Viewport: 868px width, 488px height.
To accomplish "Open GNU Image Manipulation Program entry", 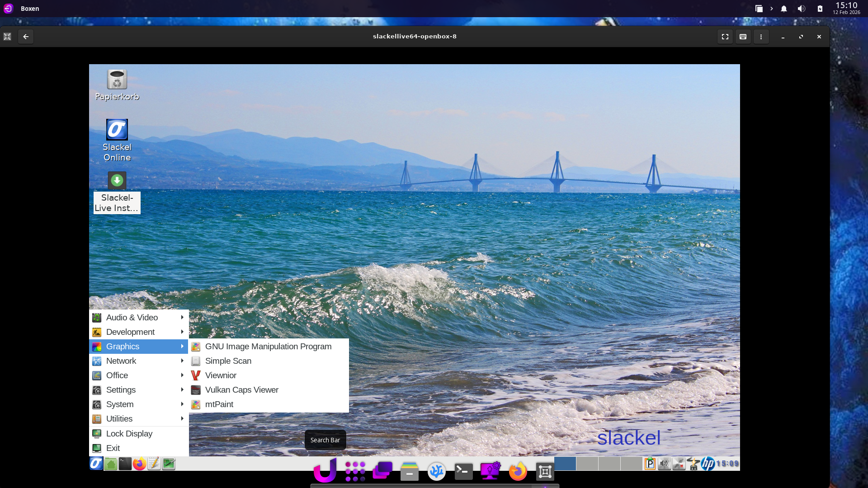I will (268, 347).
